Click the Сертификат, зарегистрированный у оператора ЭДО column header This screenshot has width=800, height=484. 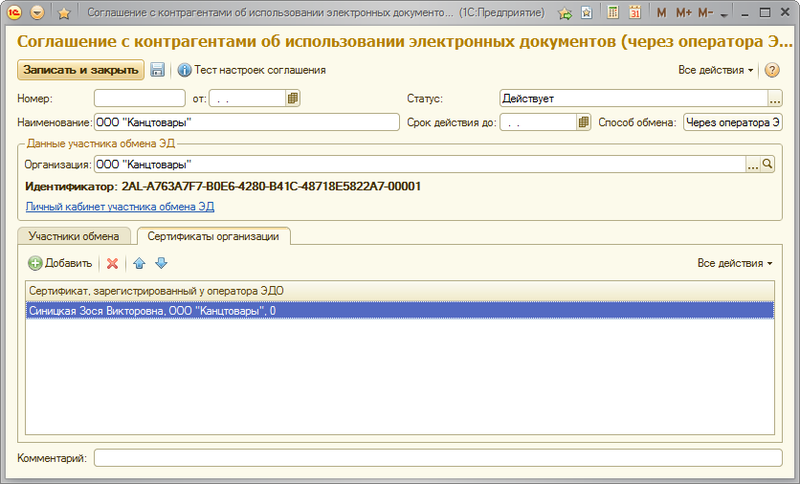(x=399, y=291)
